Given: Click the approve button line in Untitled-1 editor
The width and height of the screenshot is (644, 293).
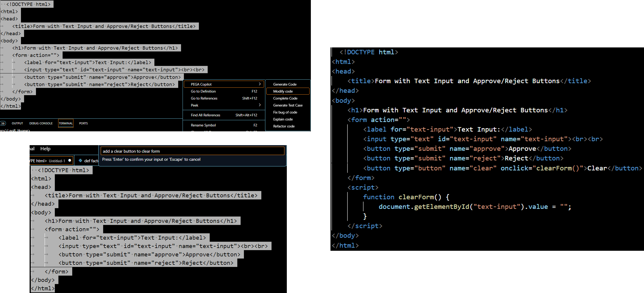Looking at the screenshot, I should [149, 255].
